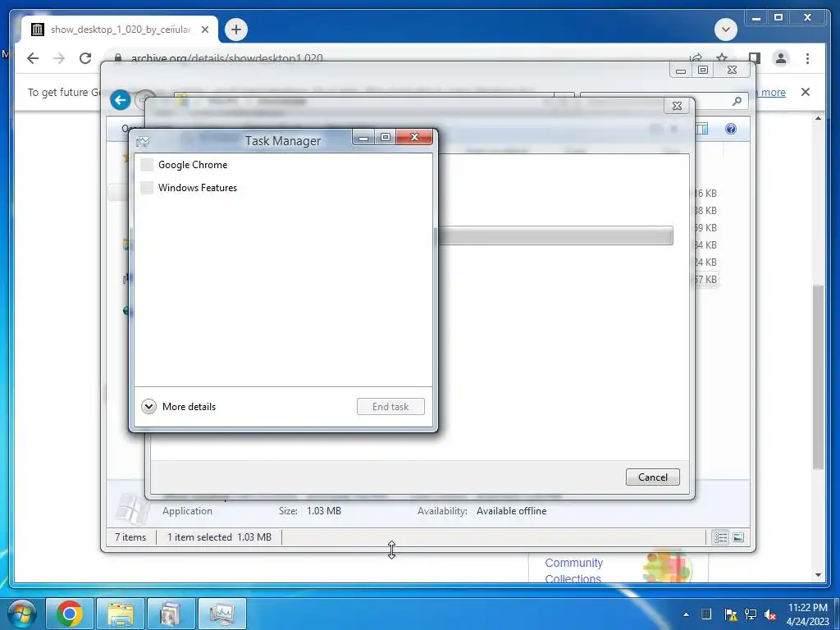Image resolution: width=840 pixels, height=630 pixels.
Task: Click Explorer window's back arrow button
Action: coord(121,100)
